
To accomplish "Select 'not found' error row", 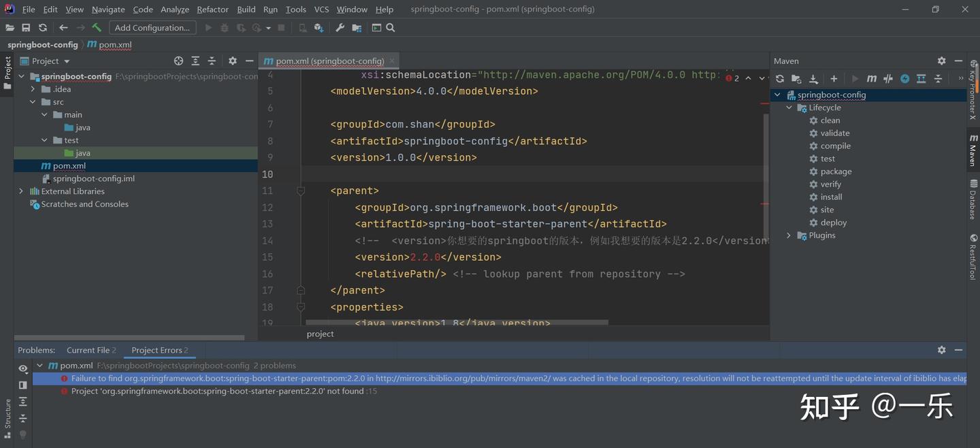I will pyautogui.click(x=499, y=391).
